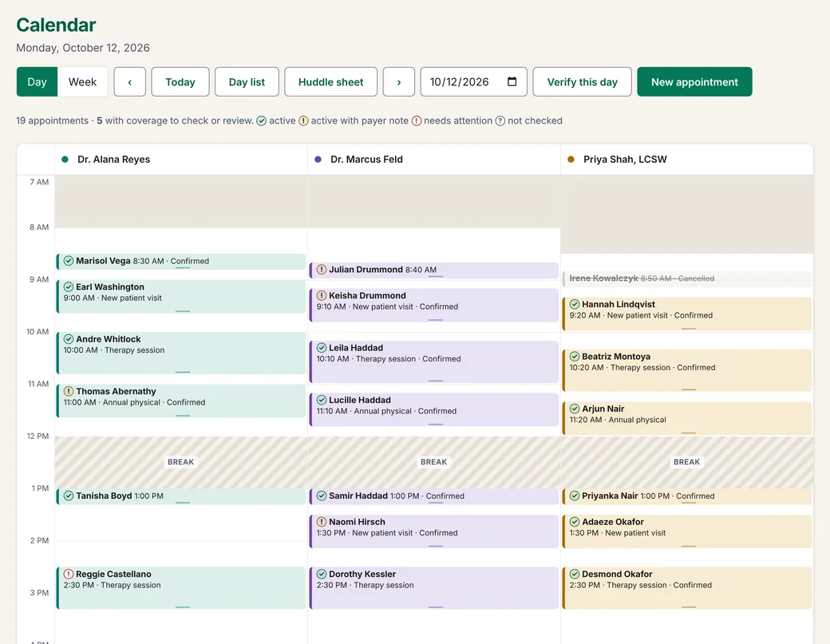Image resolution: width=830 pixels, height=644 pixels.
Task: Jump to Today
Action: coord(180,82)
